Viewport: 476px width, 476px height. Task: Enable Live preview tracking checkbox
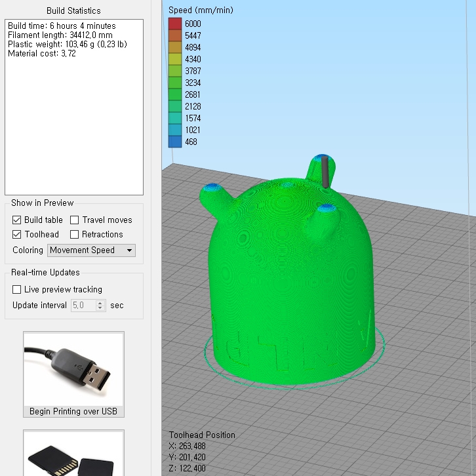[x=16, y=289]
